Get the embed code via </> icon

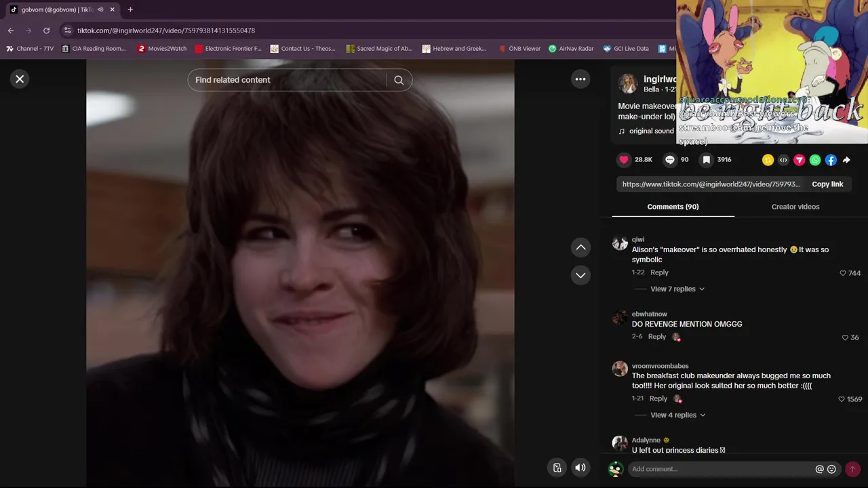point(783,161)
